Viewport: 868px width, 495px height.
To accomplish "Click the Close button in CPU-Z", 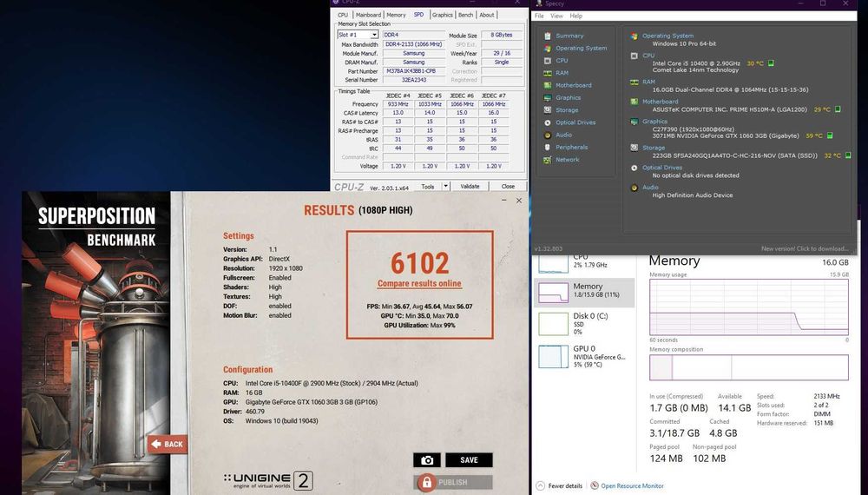I will 508,187.
